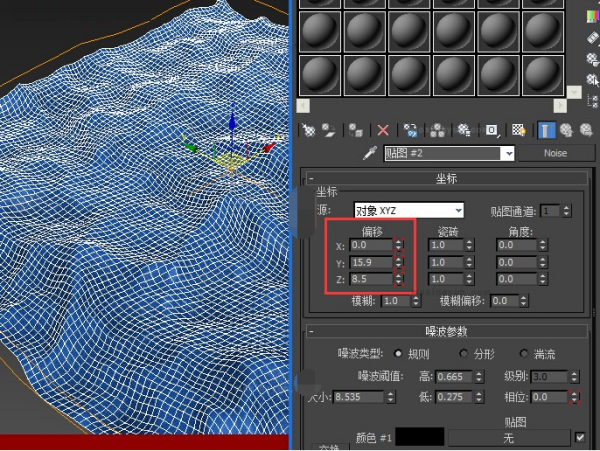Click the 角度 X angle field
Image resolution: width=600 pixels, height=451 pixels.
(x=516, y=245)
